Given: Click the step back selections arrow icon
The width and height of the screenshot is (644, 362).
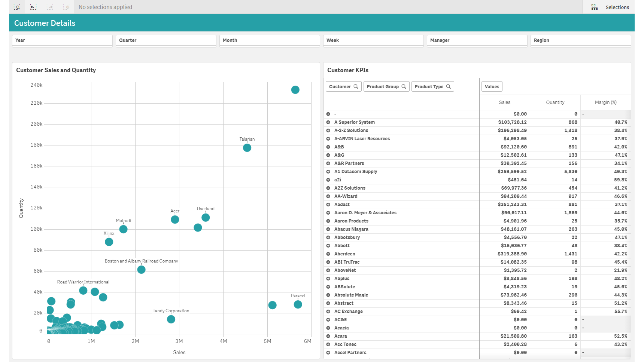Looking at the screenshot, I should (x=33, y=7).
